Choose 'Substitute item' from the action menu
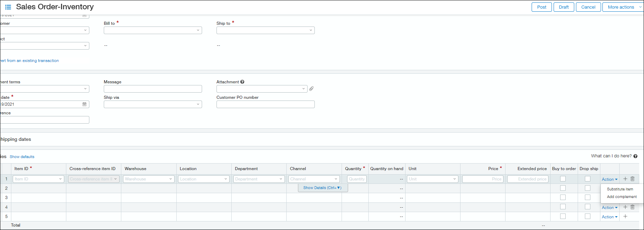The width and height of the screenshot is (644, 230). (620, 189)
